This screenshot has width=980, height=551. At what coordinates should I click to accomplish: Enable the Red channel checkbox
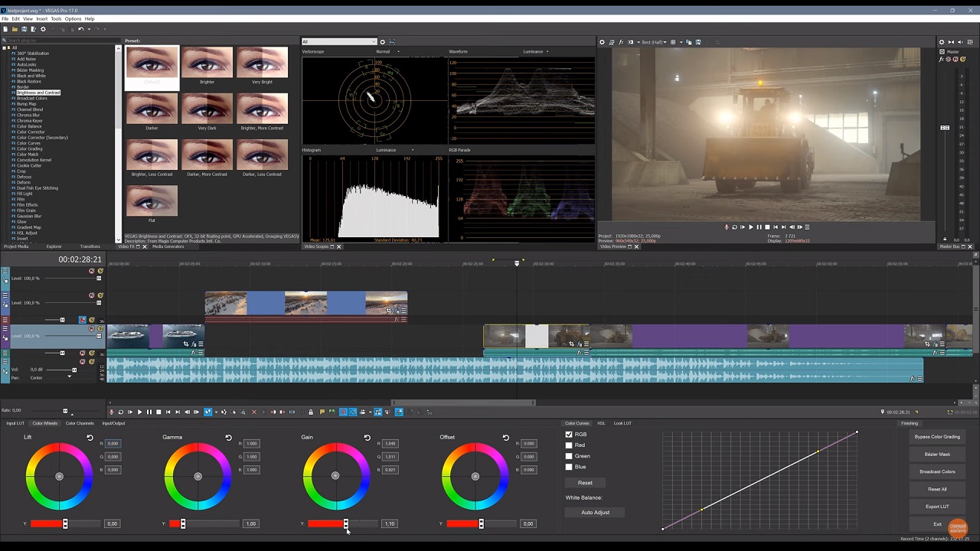[x=569, y=445]
